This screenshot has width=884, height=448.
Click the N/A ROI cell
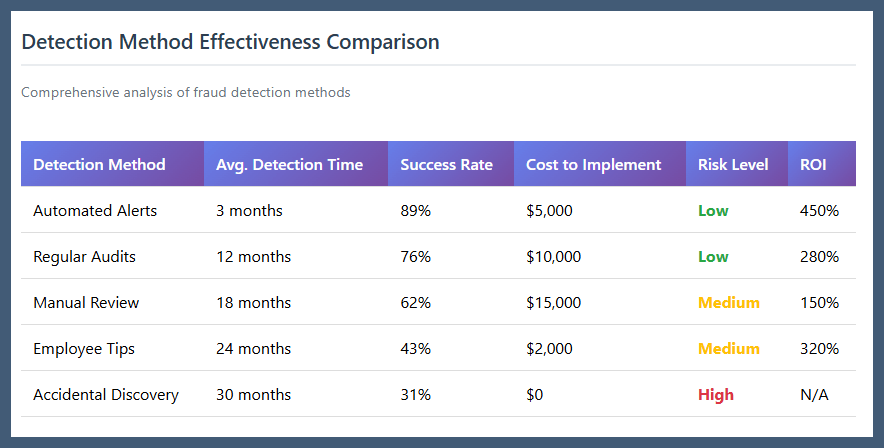point(814,395)
